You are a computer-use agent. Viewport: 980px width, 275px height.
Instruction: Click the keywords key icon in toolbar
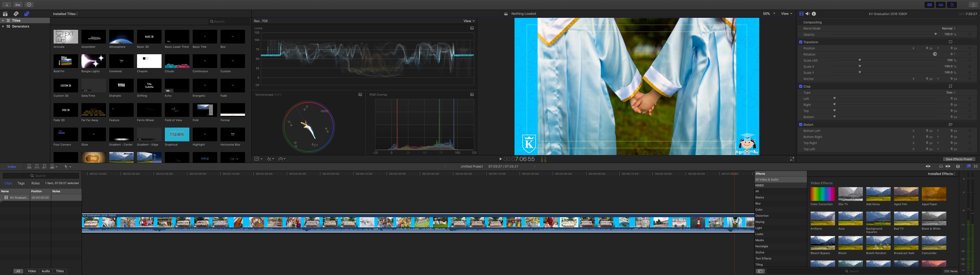tap(17, 5)
